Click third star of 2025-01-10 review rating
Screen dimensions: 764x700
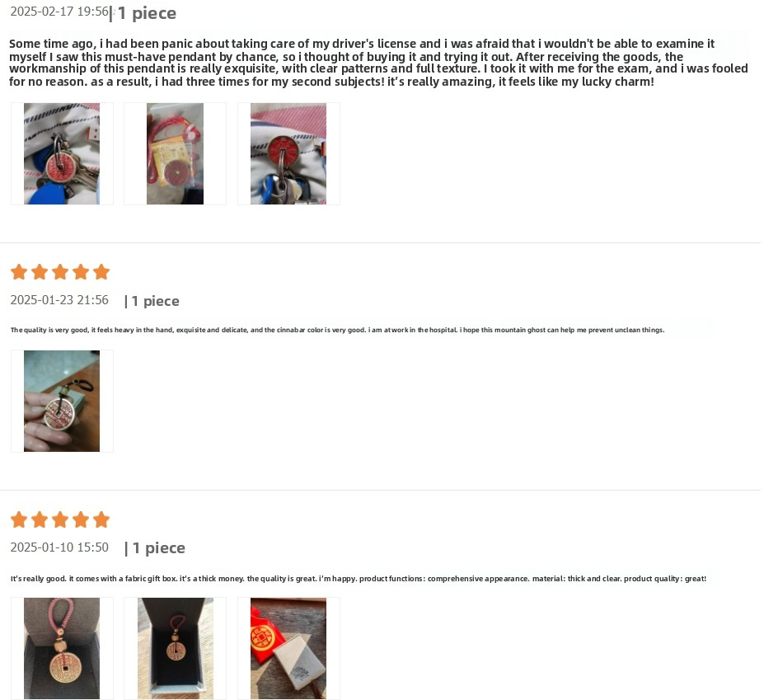click(60, 519)
